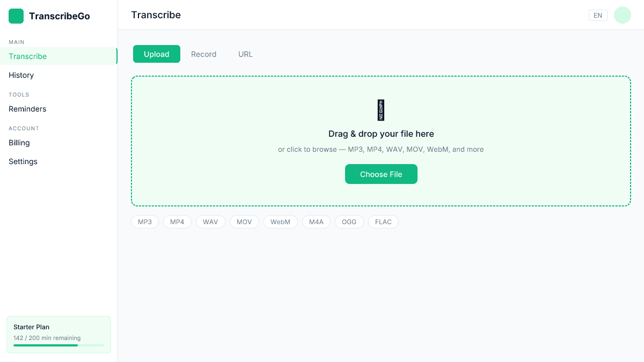Select the WebM format chip
The height and width of the screenshot is (362, 644).
280,221
